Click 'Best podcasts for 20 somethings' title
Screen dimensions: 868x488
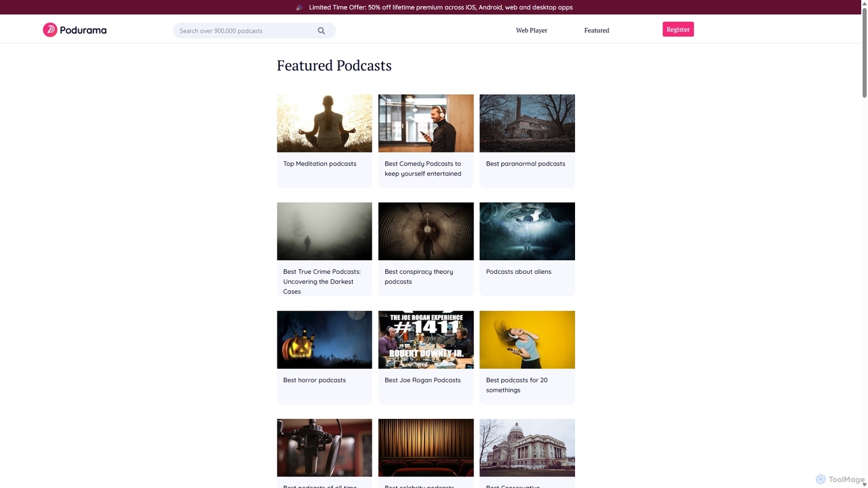coord(517,385)
